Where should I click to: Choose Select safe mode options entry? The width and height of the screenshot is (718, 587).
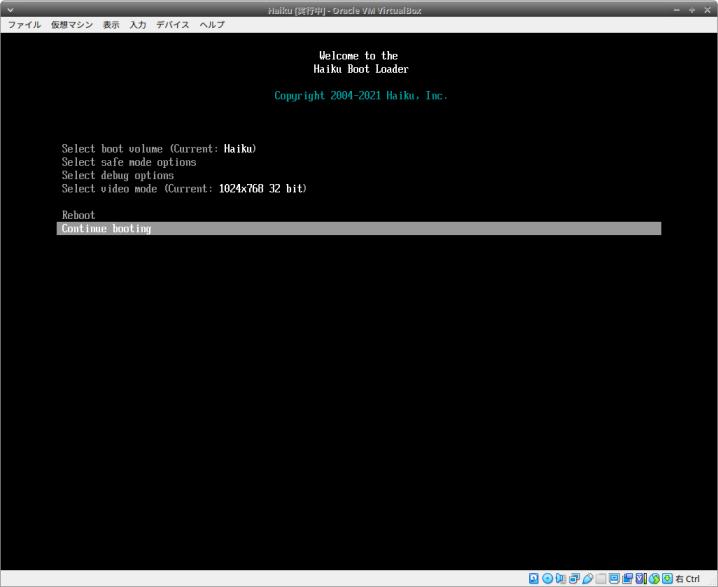[129, 162]
